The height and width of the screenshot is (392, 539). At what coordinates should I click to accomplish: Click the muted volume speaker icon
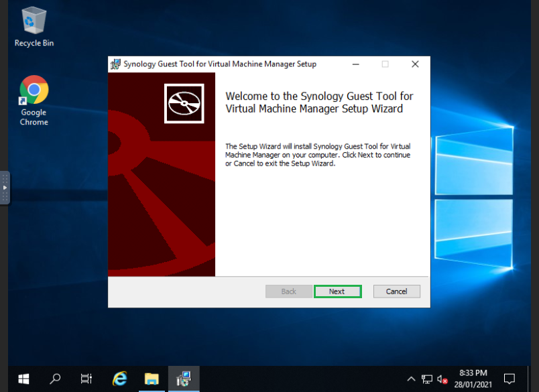click(442, 379)
